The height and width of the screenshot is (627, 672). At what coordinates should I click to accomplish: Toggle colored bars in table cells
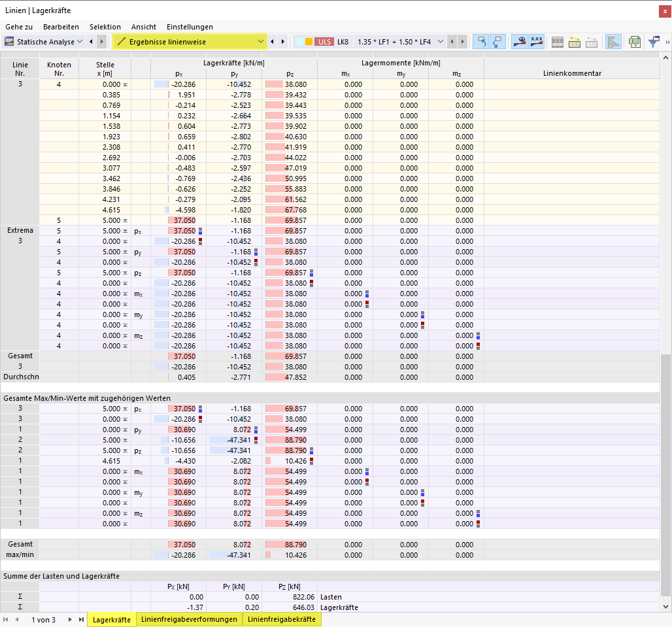coord(613,42)
